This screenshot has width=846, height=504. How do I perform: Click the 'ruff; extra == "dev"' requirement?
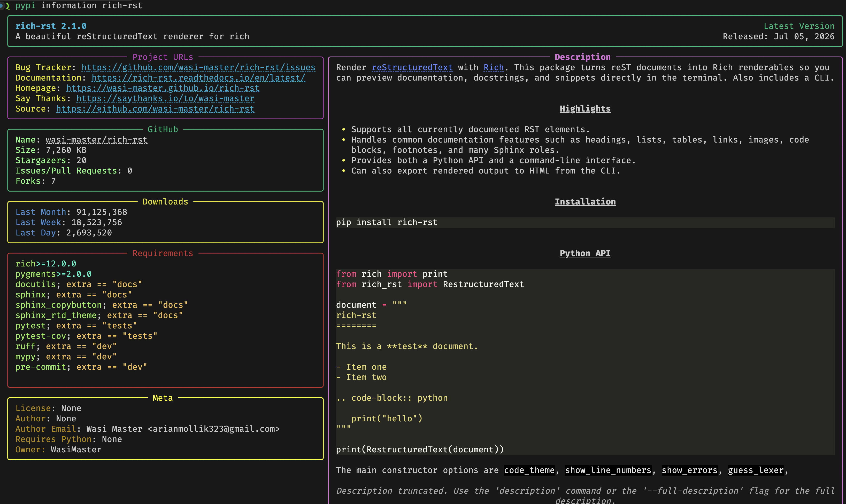click(66, 346)
